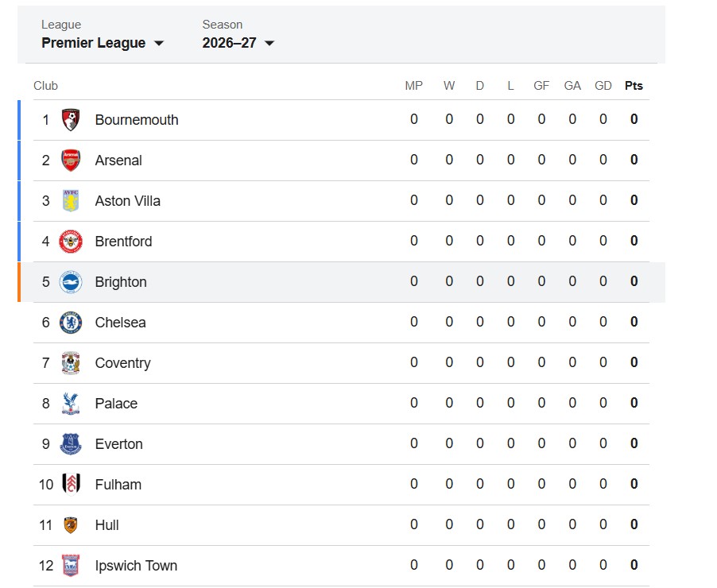Click the Ipswich Town crest
The height and width of the screenshot is (588, 717).
click(x=71, y=566)
